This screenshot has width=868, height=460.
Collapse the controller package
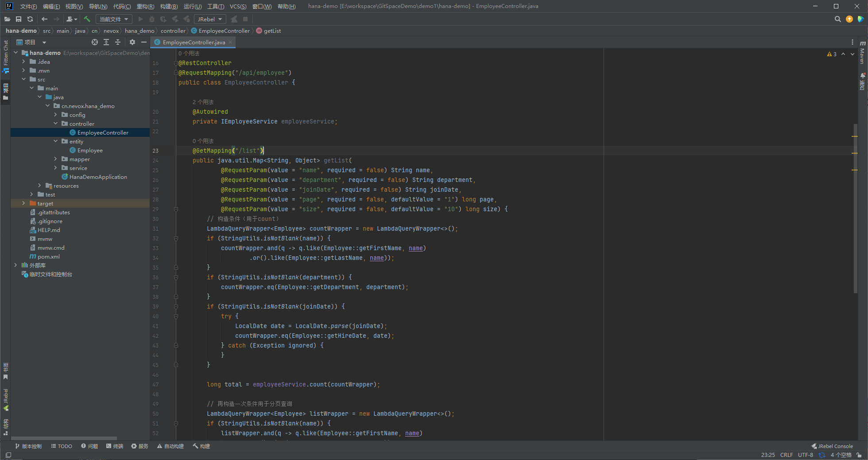(x=55, y=124)
